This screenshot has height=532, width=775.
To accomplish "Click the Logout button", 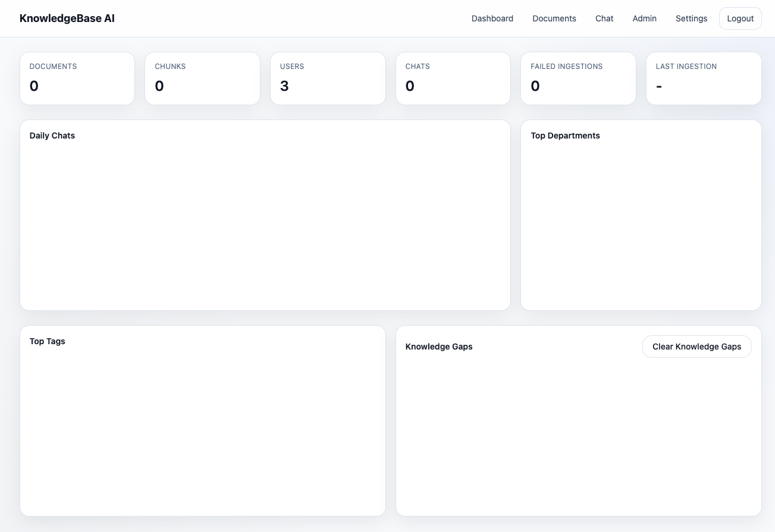I will coord(740,18).
